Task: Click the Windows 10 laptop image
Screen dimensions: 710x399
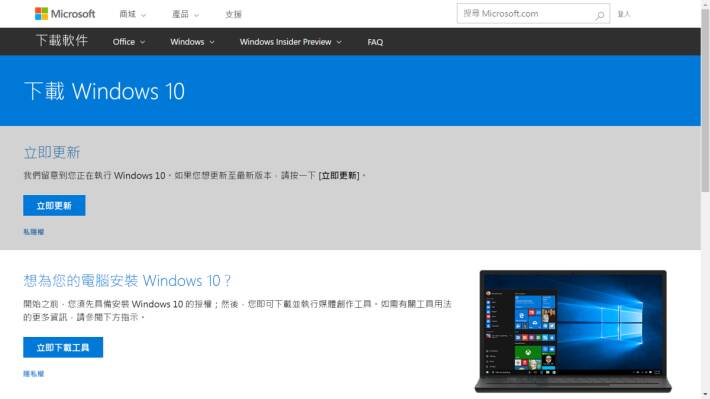Action: point(573,331)
